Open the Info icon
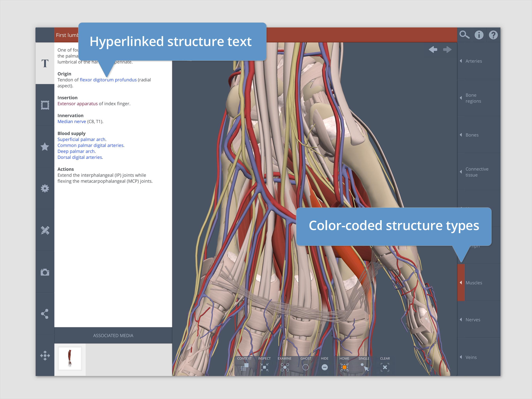532x399 pixels. (479, 35)
